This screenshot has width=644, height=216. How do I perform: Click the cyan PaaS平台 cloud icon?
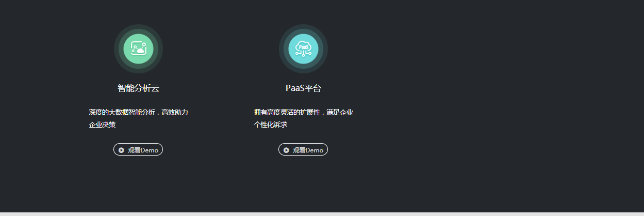[x=303, y=49]
